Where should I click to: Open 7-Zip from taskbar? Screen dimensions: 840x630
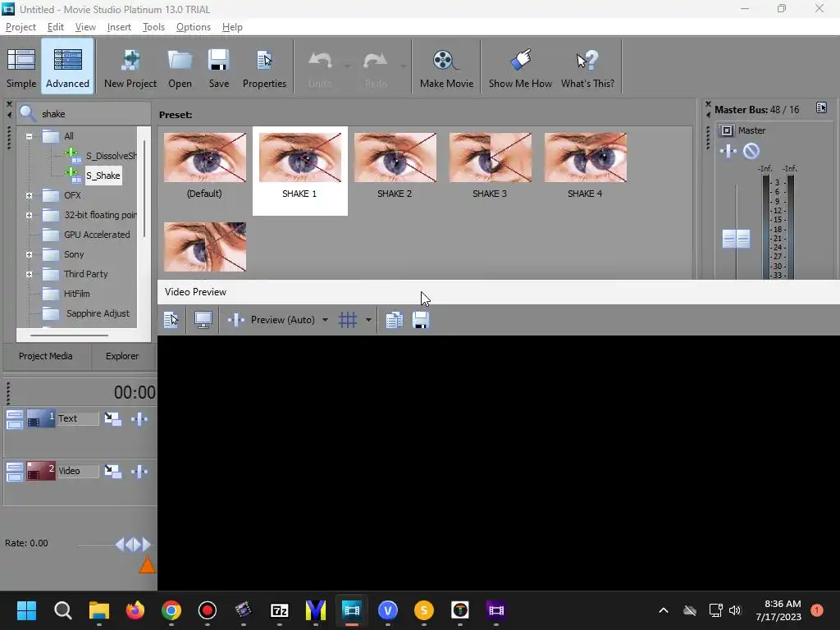[280, 610]
